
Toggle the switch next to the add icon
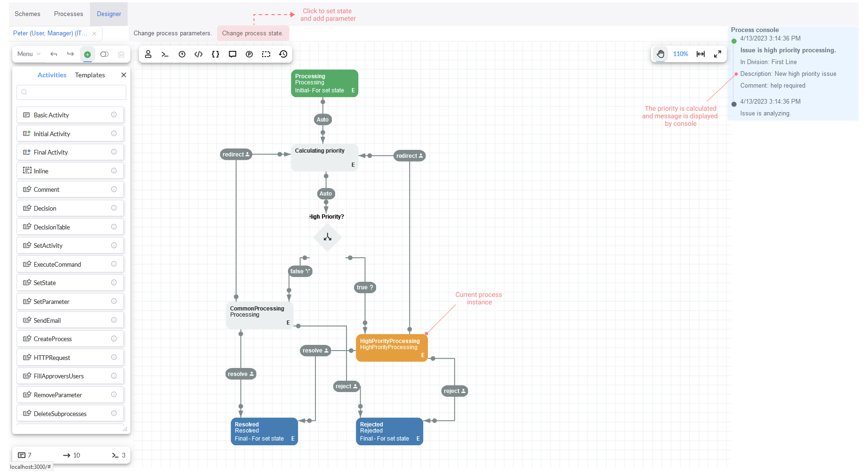[104, 54]
